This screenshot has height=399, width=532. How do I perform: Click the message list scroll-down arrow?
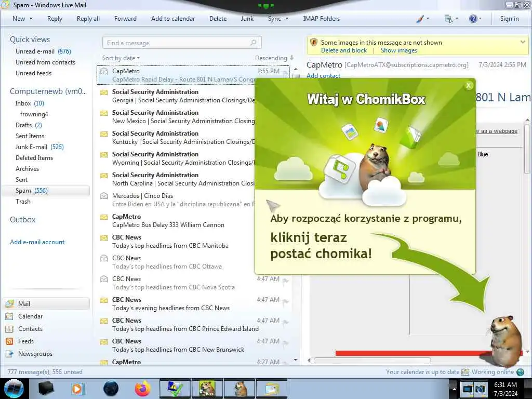click(296, 360)
